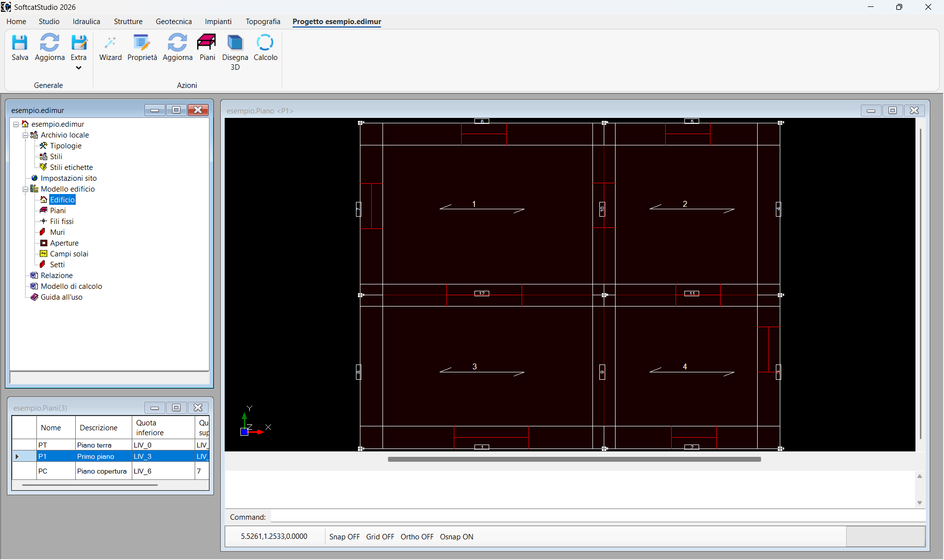Viewport: 944px width, 560px height.
Task: Click the Descrizione column header
Action: click(103, 428)
